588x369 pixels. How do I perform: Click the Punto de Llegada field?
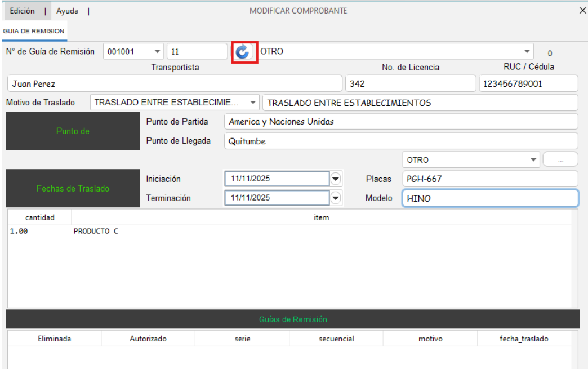[400, 141]
